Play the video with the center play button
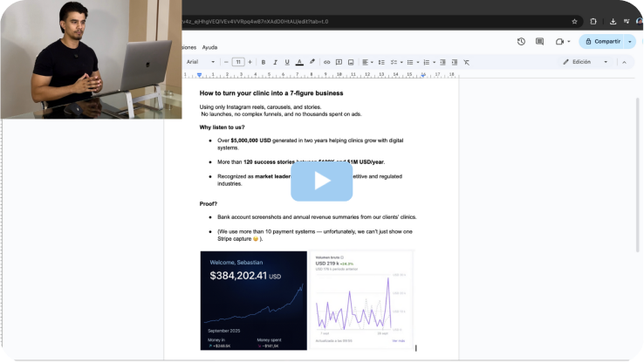This screenshot has width=644, height=363. point(322,181)
